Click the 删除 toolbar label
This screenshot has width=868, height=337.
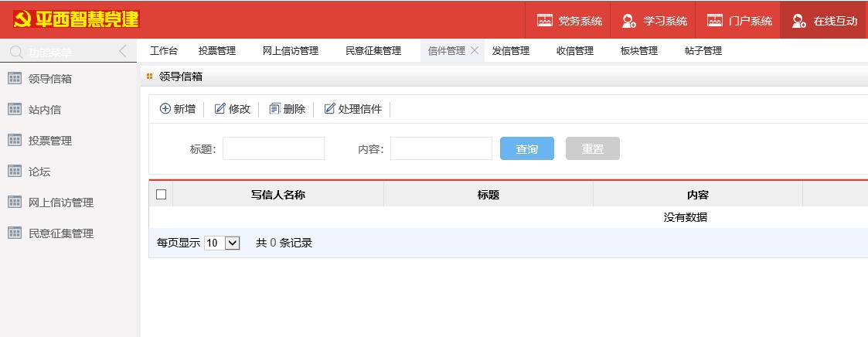[294, 109]
